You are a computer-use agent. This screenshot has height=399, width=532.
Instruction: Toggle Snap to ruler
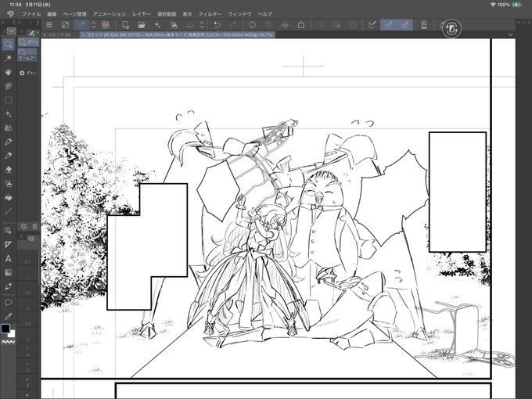[x=372, y=25]
